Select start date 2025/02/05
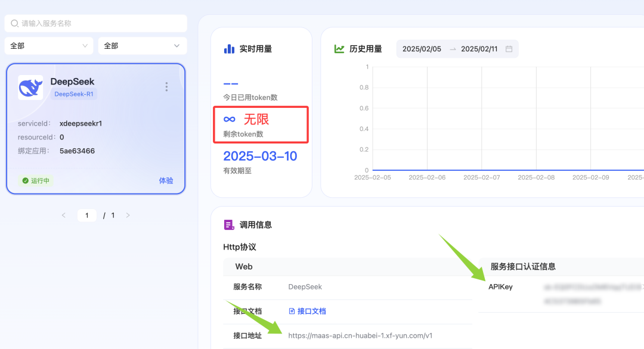 tap(422, 49)
